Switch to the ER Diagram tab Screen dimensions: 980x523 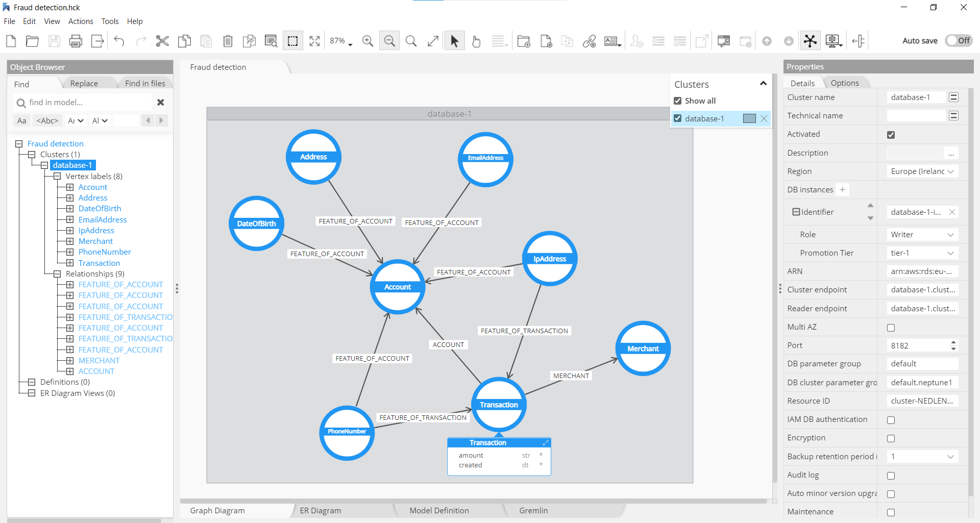pyautogui.click(x=321, y=511)
